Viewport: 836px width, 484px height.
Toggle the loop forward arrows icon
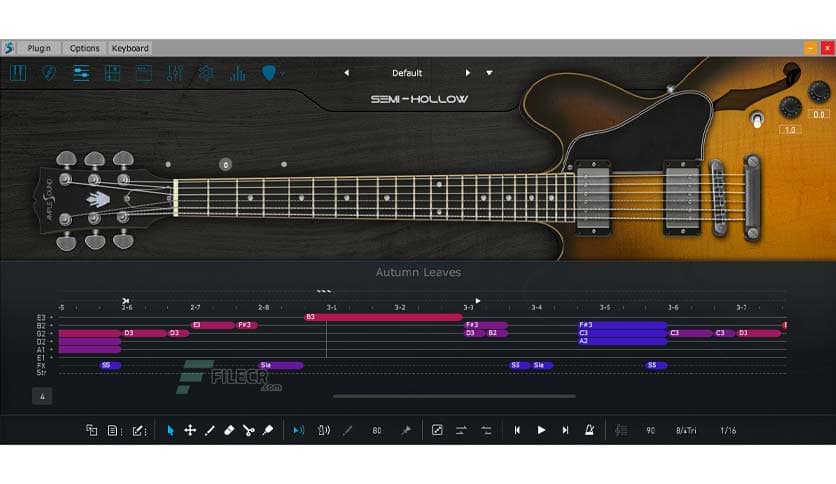coord(461,430)
